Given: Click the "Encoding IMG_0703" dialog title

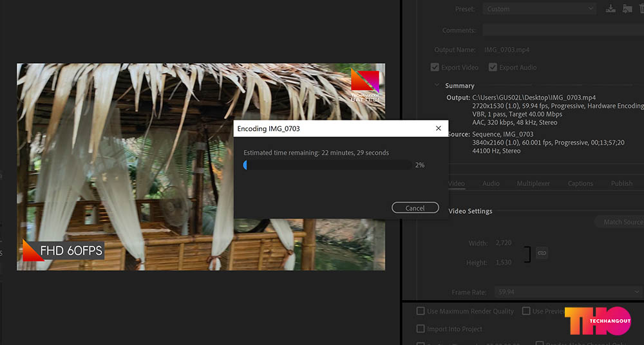Looking at the screenshot, I should coord(269,129).
